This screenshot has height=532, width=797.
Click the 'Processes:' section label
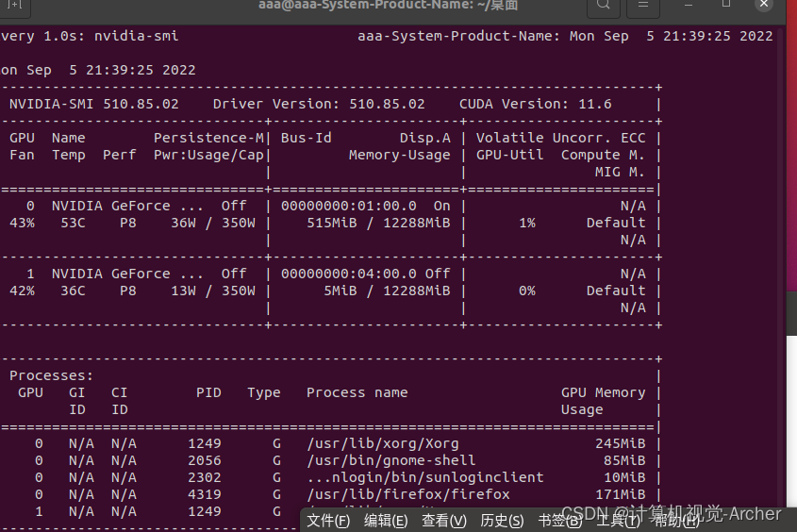click(x=51, y=376)
